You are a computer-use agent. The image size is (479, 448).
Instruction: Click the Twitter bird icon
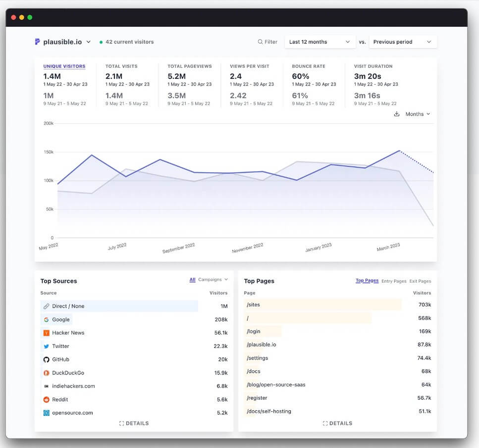coord(47,347)
